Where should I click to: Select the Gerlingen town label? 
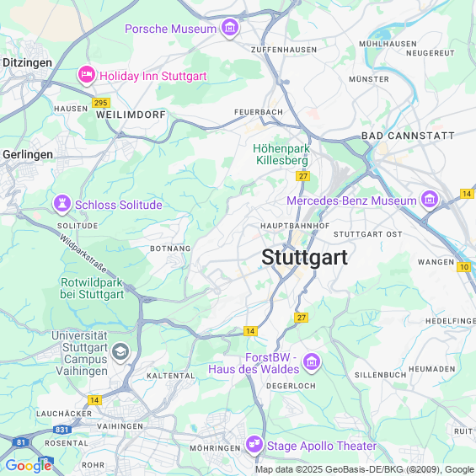point(28,154)
